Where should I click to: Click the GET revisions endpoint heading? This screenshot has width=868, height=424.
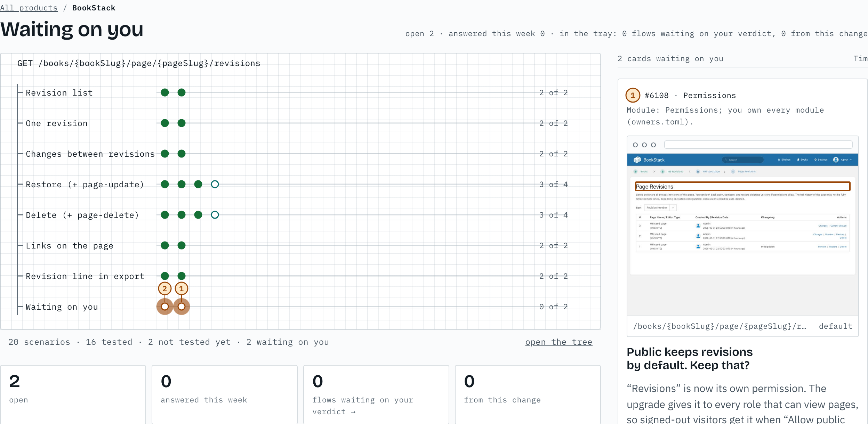click(x=139, y=63)
